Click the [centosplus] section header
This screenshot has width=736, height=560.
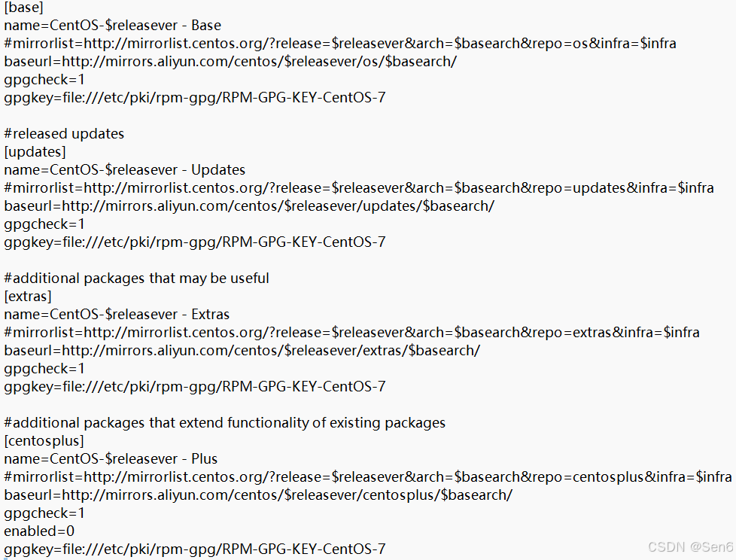pyautogui.click(x=44, y=441)
